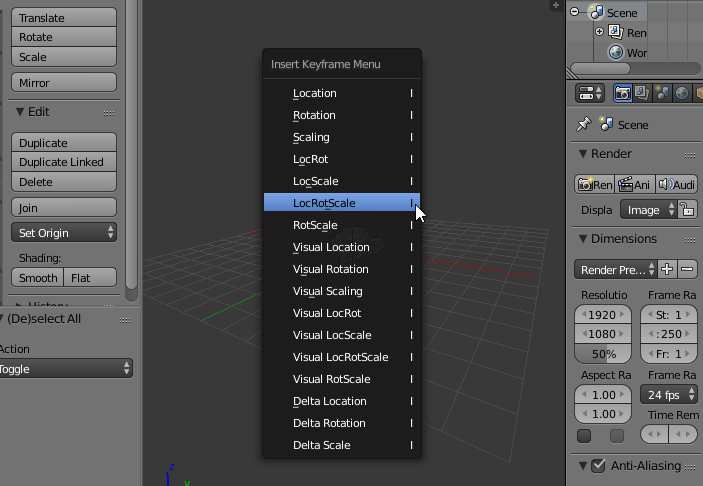Image resolution: width=703 pixels, height=486 pixels.
Task: Select Smooth shading
Action: point(38,278)
